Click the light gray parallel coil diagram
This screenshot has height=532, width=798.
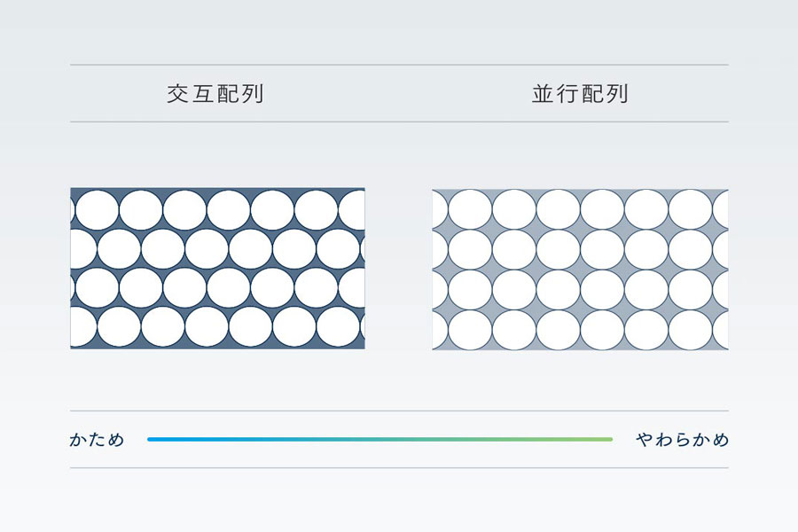(x=580, y=270)
